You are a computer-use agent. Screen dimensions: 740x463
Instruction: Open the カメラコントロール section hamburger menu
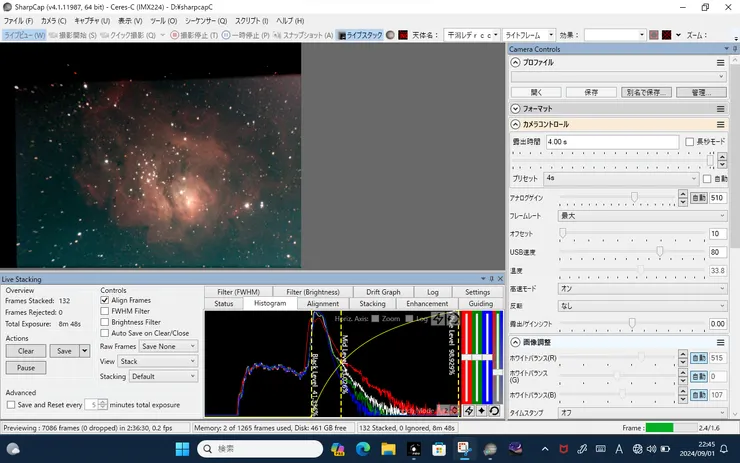[720, 125]
